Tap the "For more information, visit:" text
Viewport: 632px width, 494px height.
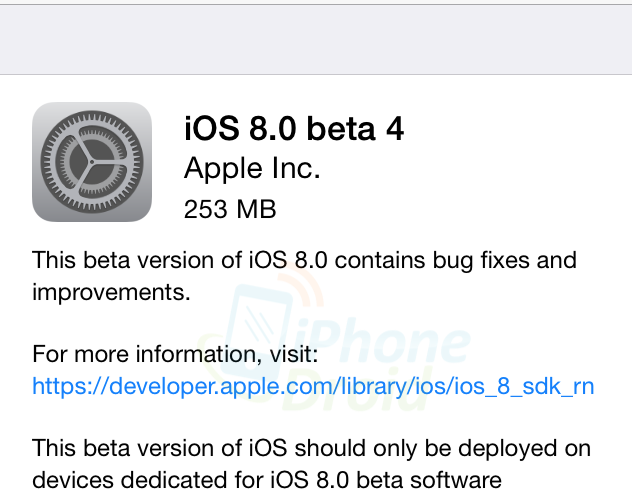click(x=175, y=353)
